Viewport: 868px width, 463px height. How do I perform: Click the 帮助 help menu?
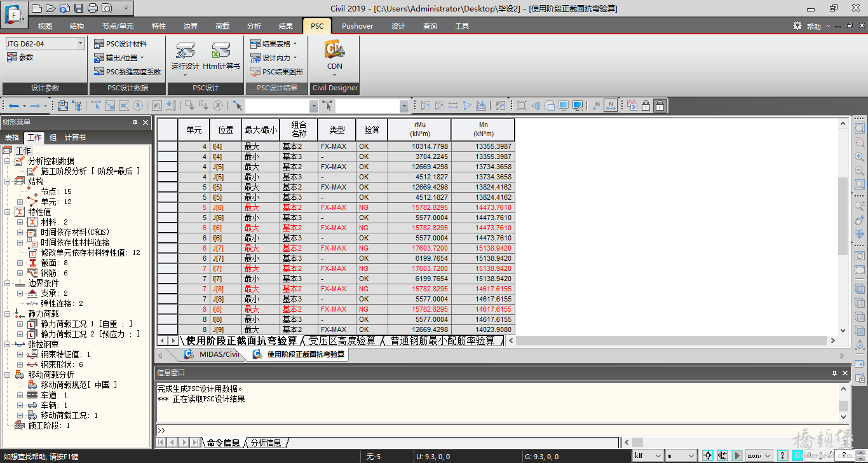[813, 26]
